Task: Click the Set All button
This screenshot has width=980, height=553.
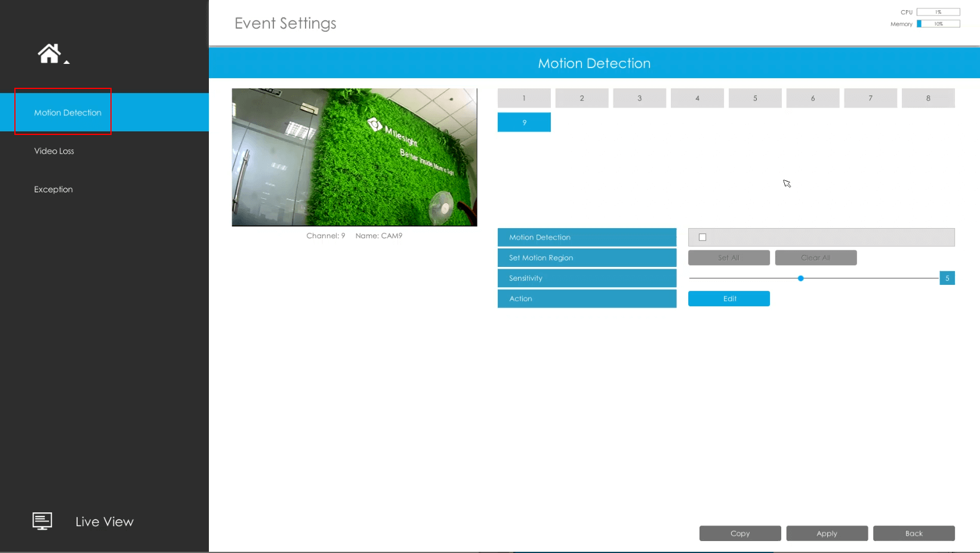Action: (729, 257)
